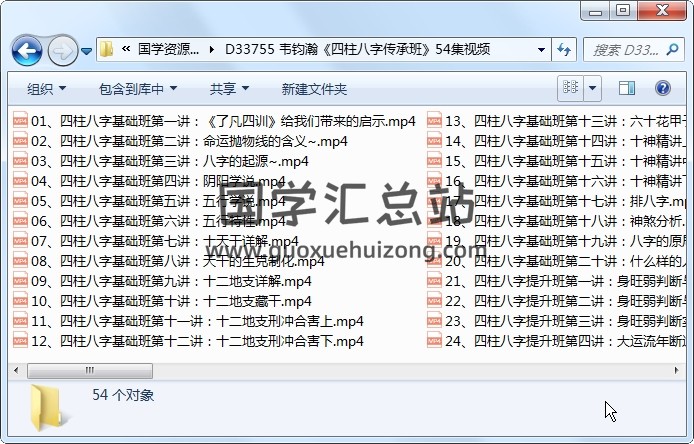Select MP4 icon of file 24
This screenshot has height=444, width=694.
coord(434,341)
